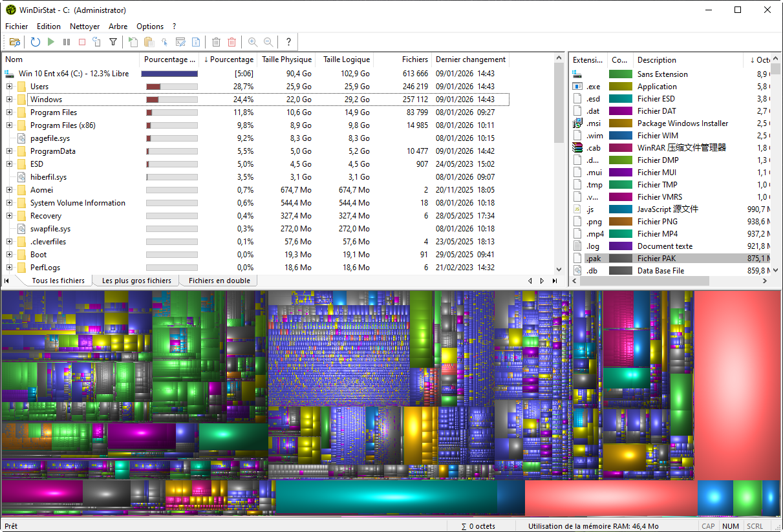Click the olive Application color swatch
The height and width of the screenshot is (532, 783).
point(621,87)
